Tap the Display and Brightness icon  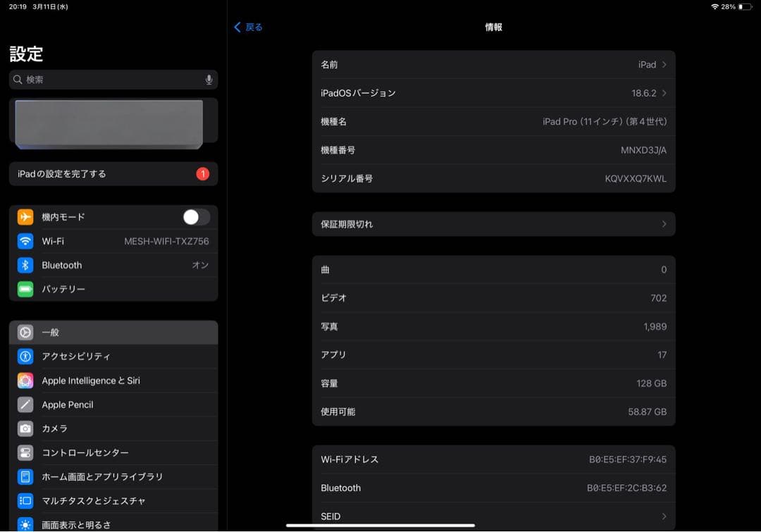coord(25,524)
